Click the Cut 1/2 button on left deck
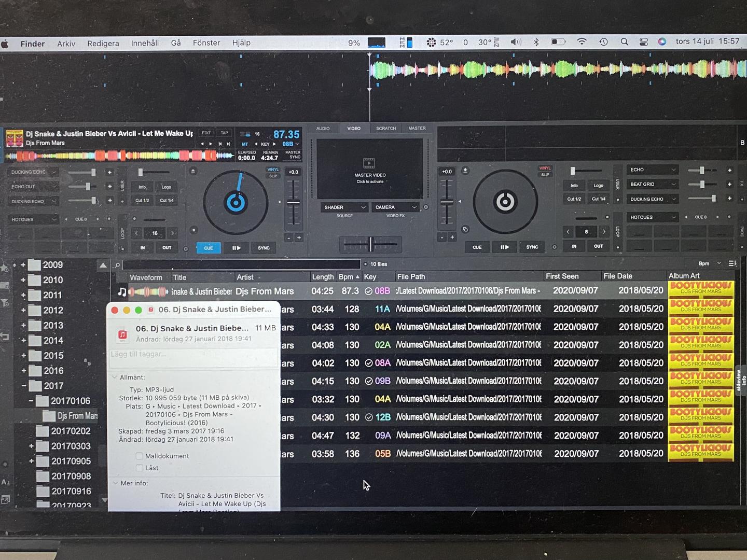747x560 pixels. [142, 201]
